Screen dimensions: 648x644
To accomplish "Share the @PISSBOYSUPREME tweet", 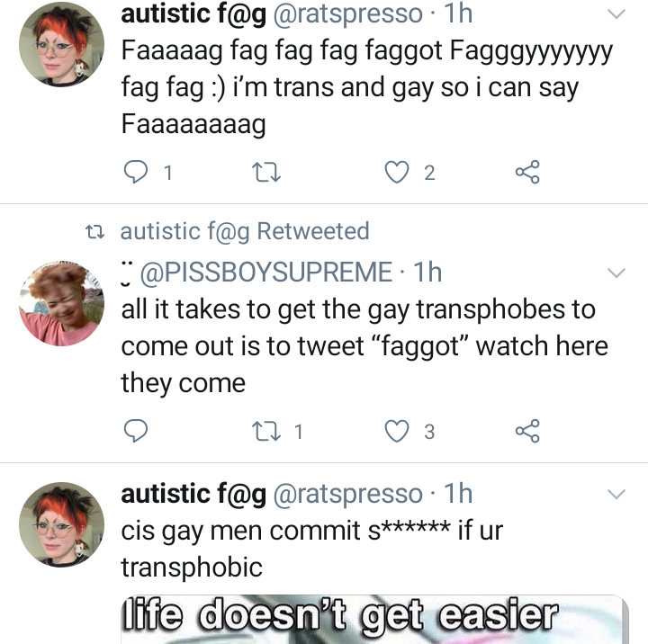I will click(527, 431).
